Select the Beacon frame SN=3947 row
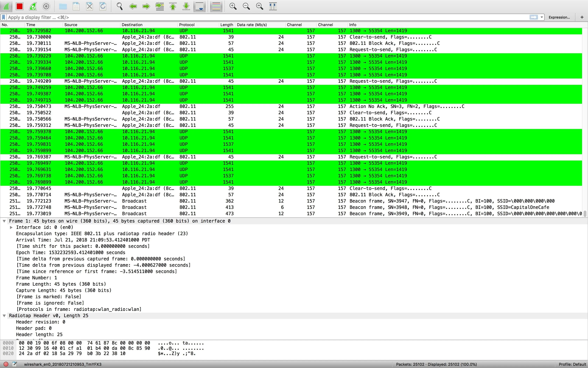The height and width of the screenshot is (368, 588). 291,201
